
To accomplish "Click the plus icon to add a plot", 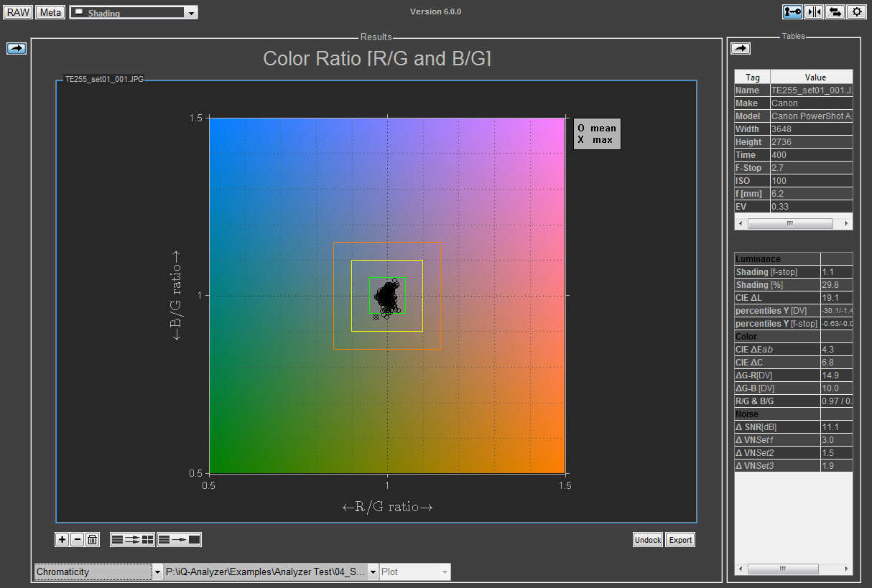I will click(x=62, y=540).
